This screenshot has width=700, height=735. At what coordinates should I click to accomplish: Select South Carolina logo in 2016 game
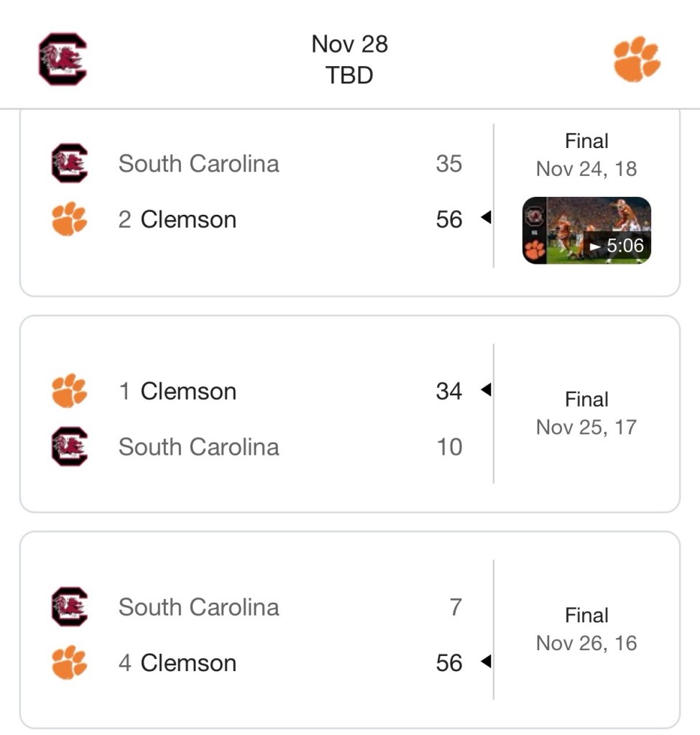(x=70, y=606)
